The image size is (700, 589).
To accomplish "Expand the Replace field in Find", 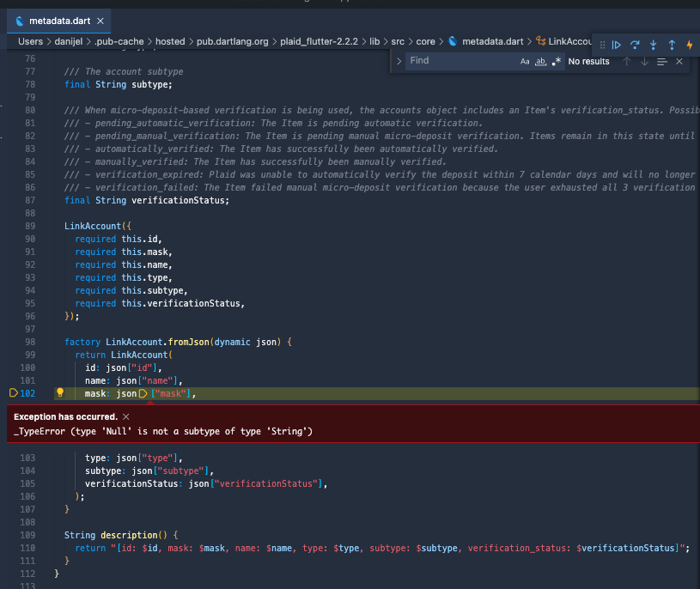I will (x=399, y=61).
